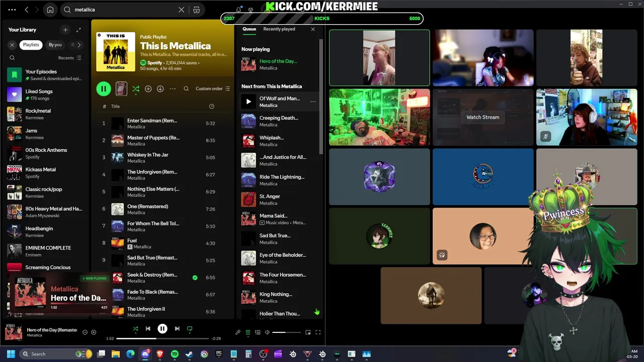Skip to next track
This screenshot has width=644, height=362.
pos(177,329)
